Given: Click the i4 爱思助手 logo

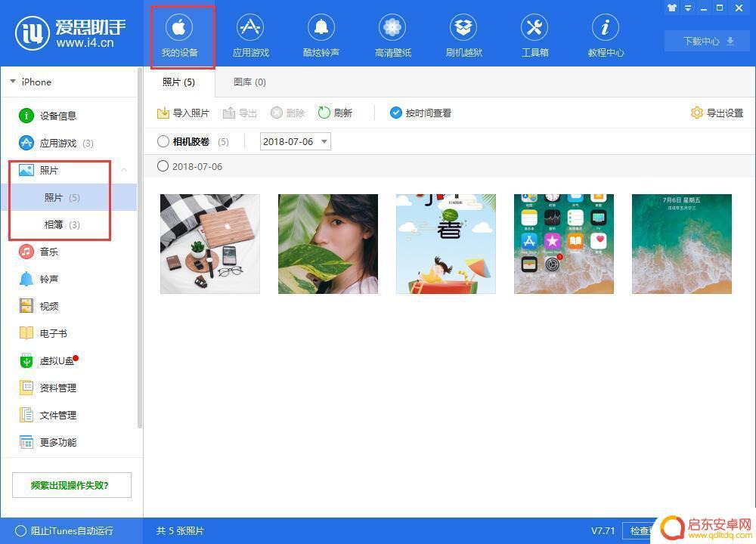Looking at the screenshot, I should (x=70, y=32).
